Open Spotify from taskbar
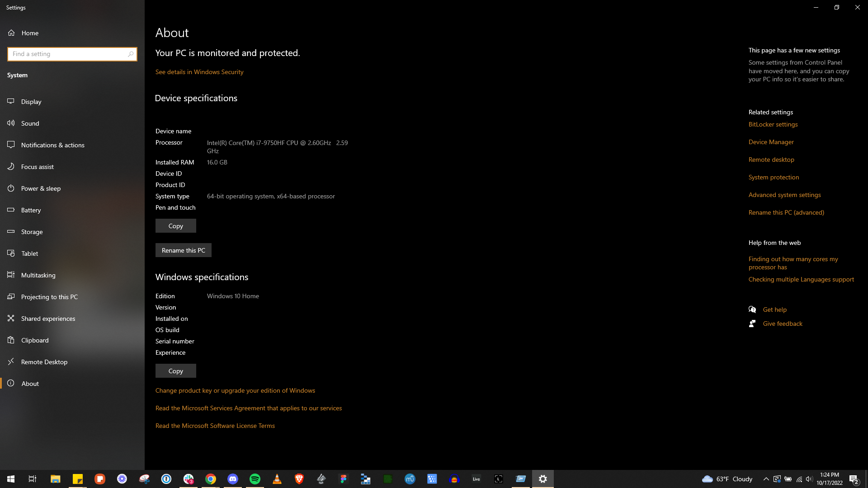This screenshot has width=868, height=488. click(x=255, y=479)
